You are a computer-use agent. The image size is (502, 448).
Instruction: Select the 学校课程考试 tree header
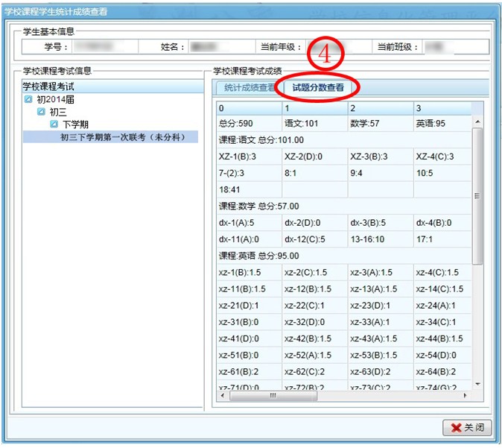pyautogui.click(x=112, y=86)
